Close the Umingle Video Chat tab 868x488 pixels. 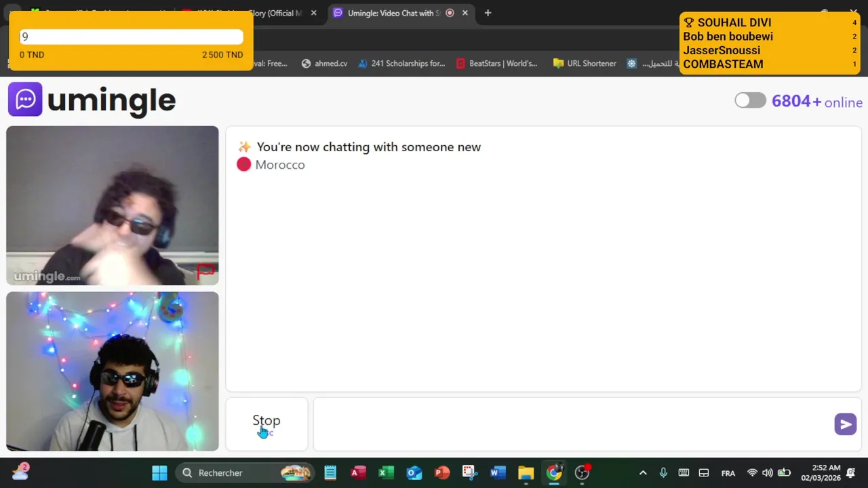[467, 13]
